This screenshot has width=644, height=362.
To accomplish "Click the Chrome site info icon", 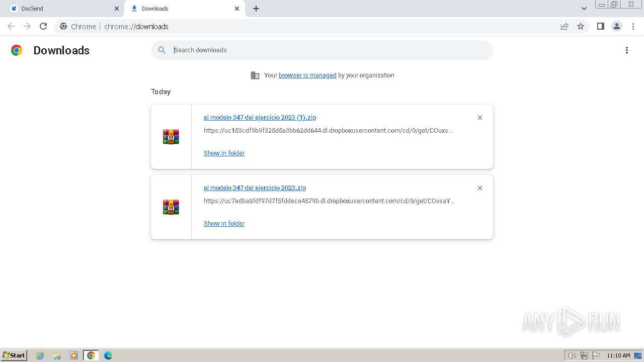I will click(x=63, y=26).
